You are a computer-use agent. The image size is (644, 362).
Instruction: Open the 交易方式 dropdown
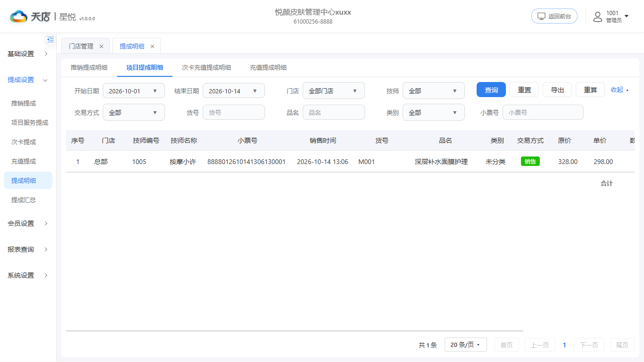(134, 112)
